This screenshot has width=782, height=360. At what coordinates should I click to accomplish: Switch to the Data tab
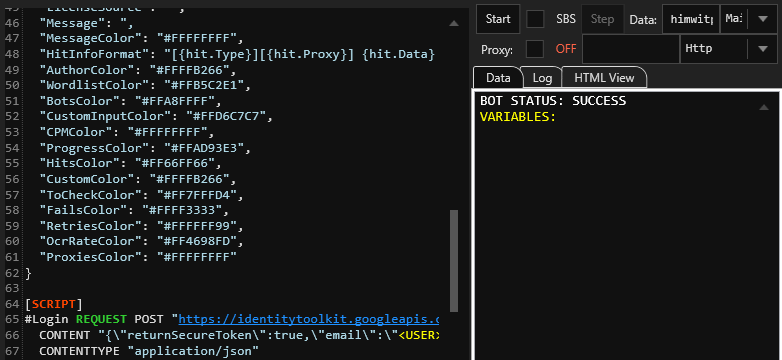point(498,78)
